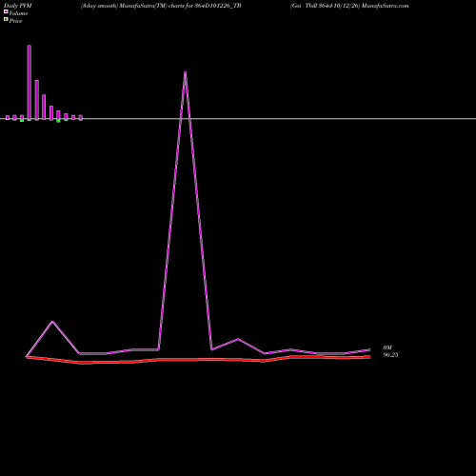476x476 pixels.
Task: Click the Price legend color swatch
Action: 6,19
